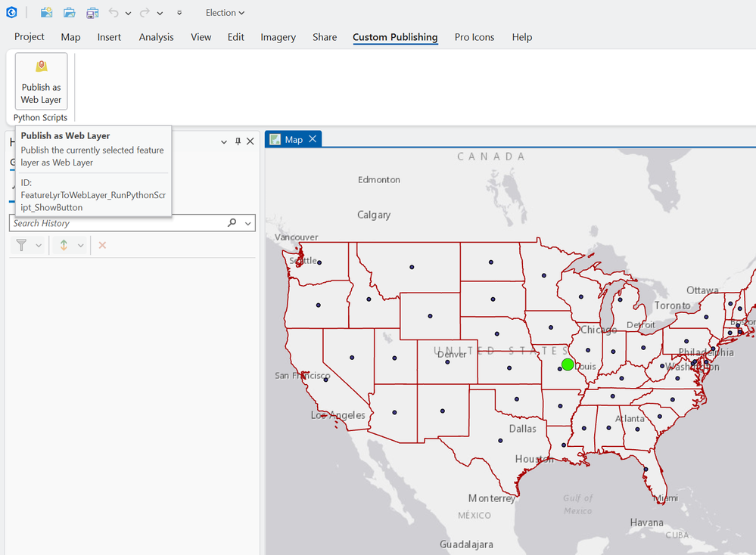Close the Map view tab
This screenshot has height=555, width=756.
pos(313,139)
